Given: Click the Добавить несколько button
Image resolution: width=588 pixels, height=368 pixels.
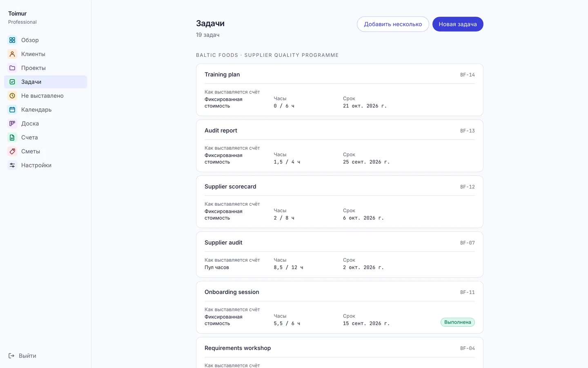Looking at the screenshot, I should coord(393,24).
